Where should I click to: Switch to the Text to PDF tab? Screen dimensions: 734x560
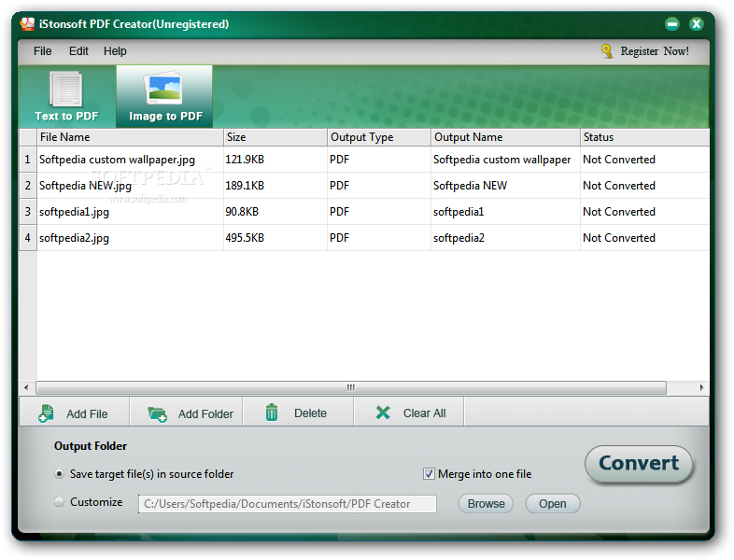[x=67, y=96]
